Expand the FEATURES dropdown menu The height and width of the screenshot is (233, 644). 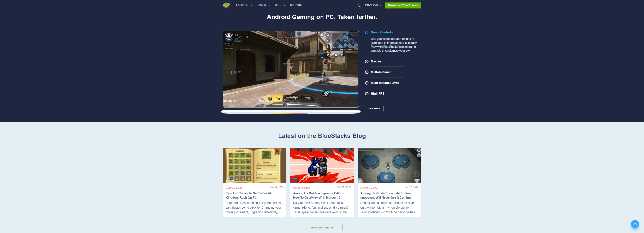coord(243,5)
